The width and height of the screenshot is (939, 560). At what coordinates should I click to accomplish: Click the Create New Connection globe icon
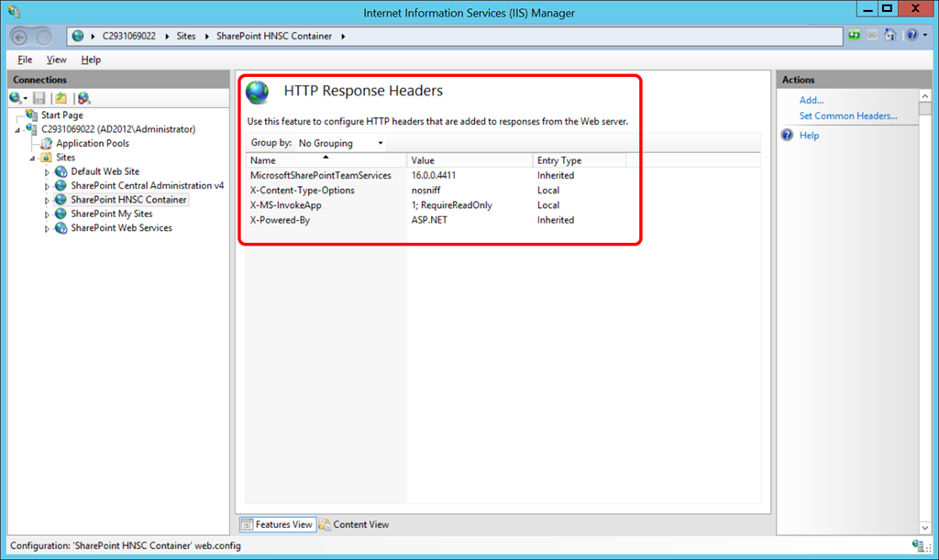(x=16, y=98)
